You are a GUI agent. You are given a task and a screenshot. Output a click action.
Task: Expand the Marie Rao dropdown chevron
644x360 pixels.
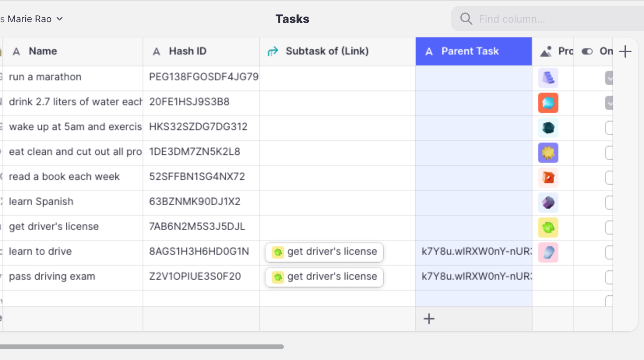point(60,19)
